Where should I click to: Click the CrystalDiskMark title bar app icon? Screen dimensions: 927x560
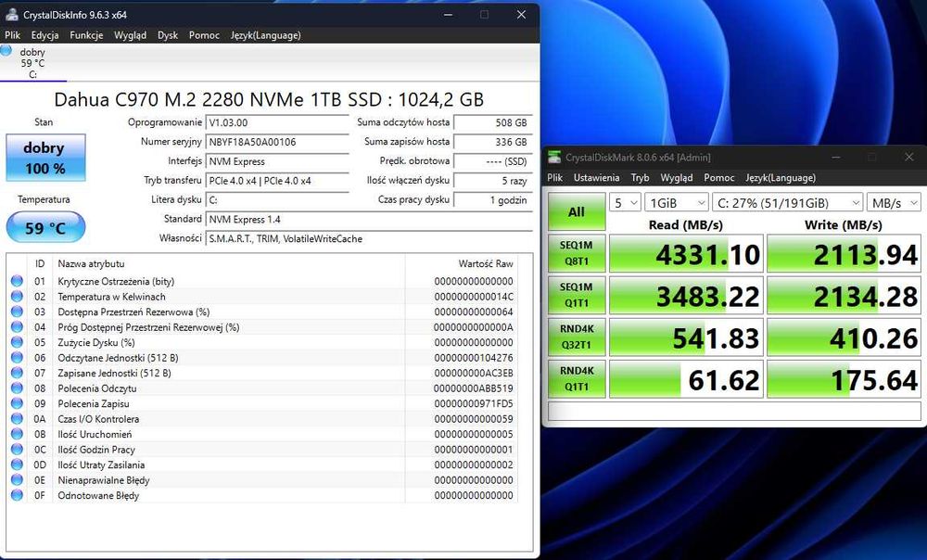pos(554,158)
